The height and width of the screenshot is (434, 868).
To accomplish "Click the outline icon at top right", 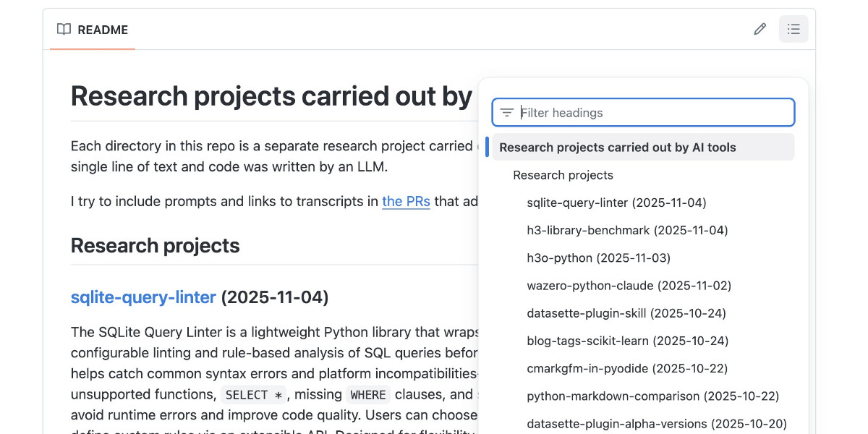I will pyautogui.click(x=793, y=28).
